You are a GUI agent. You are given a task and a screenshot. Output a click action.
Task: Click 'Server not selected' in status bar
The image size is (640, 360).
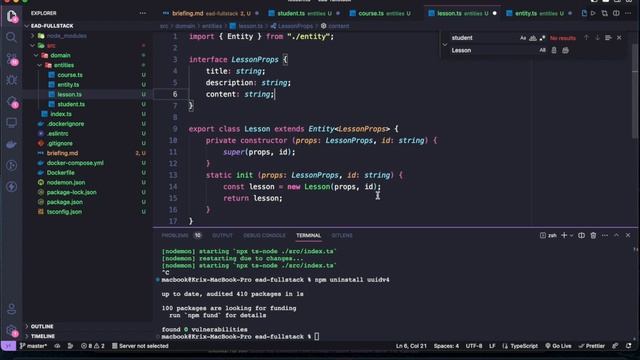[140, 346]
